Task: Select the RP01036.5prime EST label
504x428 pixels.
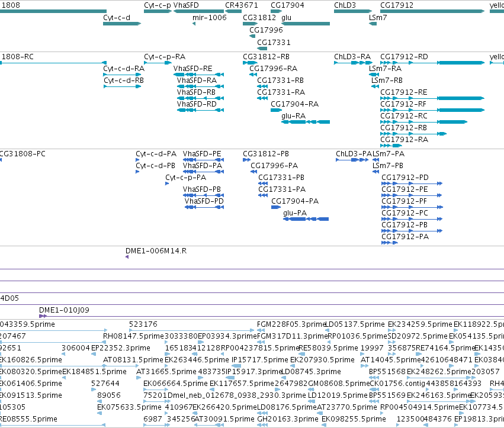Action: tap(357, 336)
